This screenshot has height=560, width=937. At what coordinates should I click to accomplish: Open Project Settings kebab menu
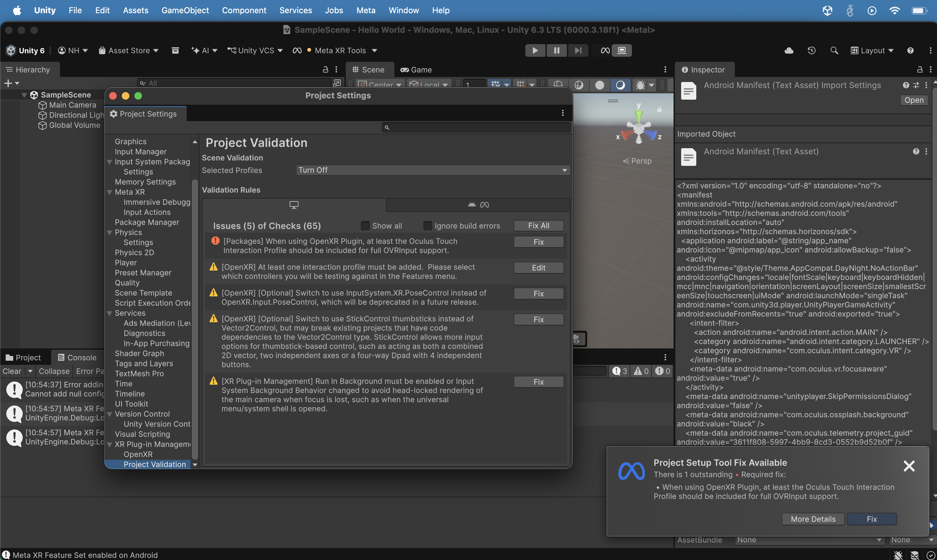[x=563, y=113]
